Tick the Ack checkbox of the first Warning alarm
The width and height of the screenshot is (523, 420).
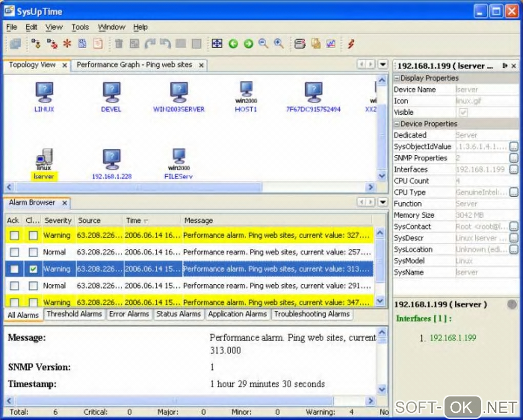coord(14,236)
